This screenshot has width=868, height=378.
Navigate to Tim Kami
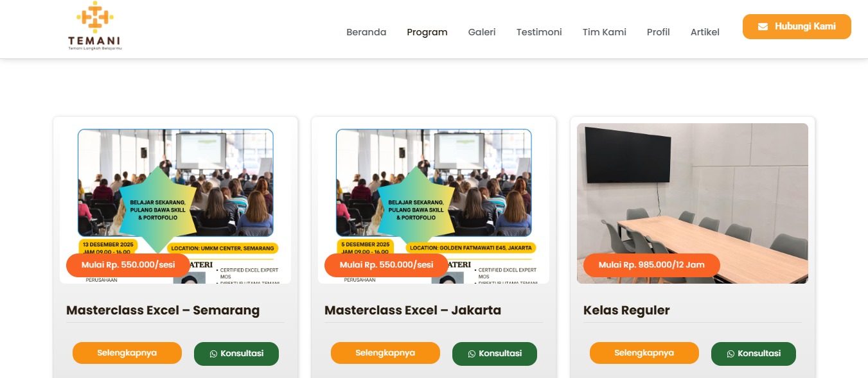pyautogui.click(x=605, y=32)
